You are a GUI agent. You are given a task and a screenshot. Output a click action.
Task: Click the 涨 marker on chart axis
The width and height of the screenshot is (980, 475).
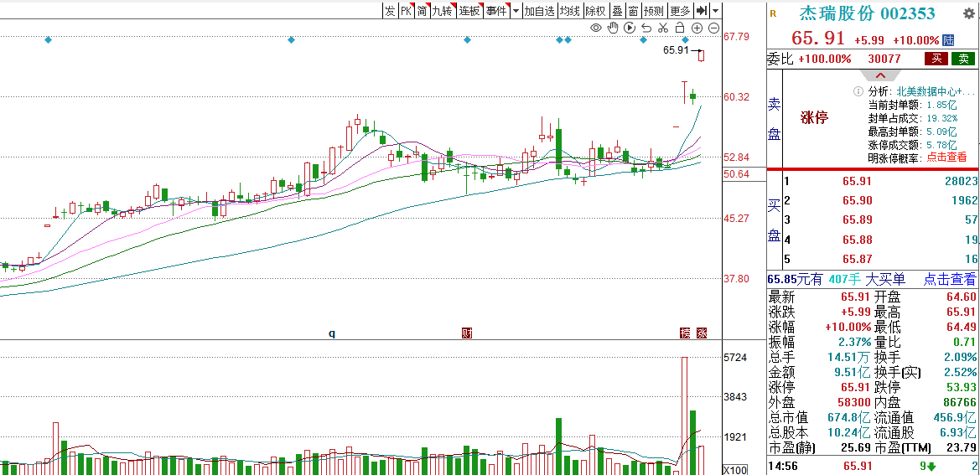pyautogui.click(x=702, y=333)
